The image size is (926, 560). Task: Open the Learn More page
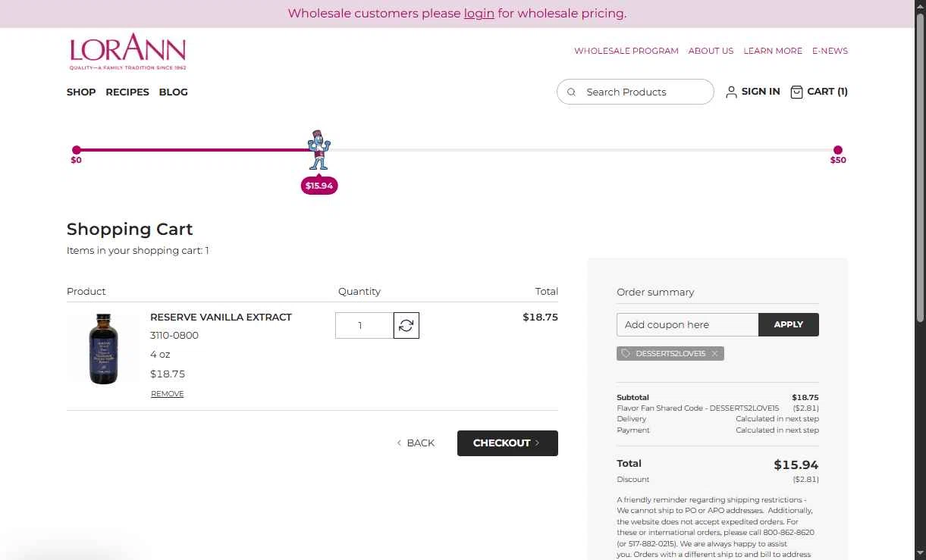tap(773, 51)
